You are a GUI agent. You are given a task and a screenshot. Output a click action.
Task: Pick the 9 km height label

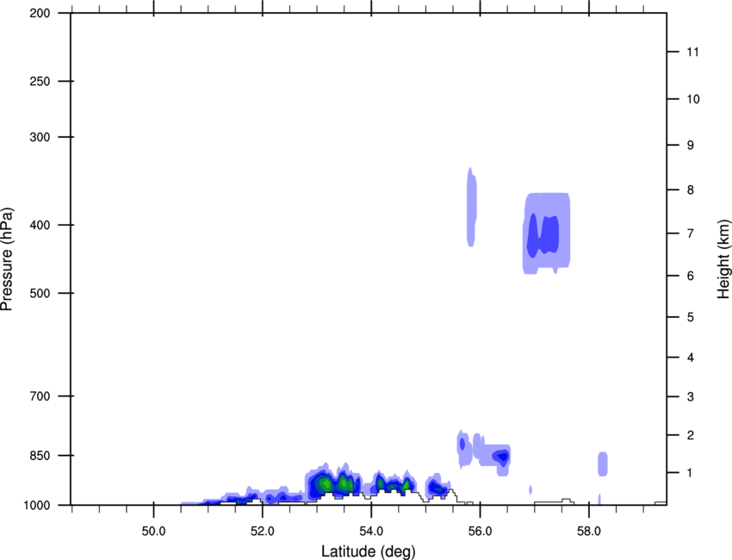691,146
